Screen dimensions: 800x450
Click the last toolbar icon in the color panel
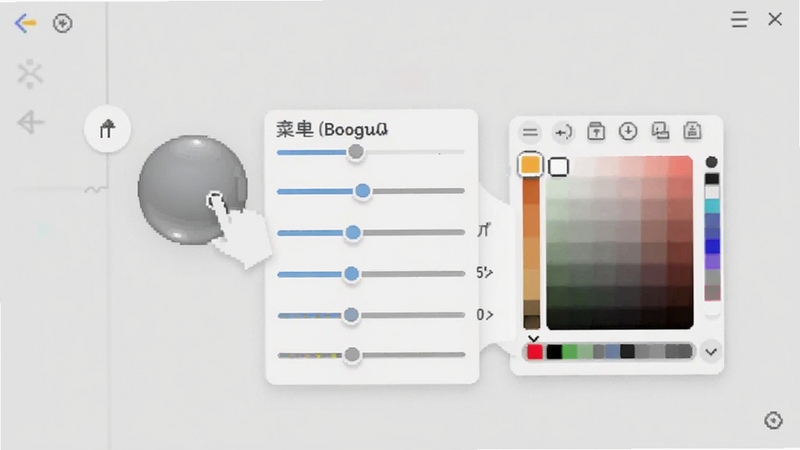(692, 131)
